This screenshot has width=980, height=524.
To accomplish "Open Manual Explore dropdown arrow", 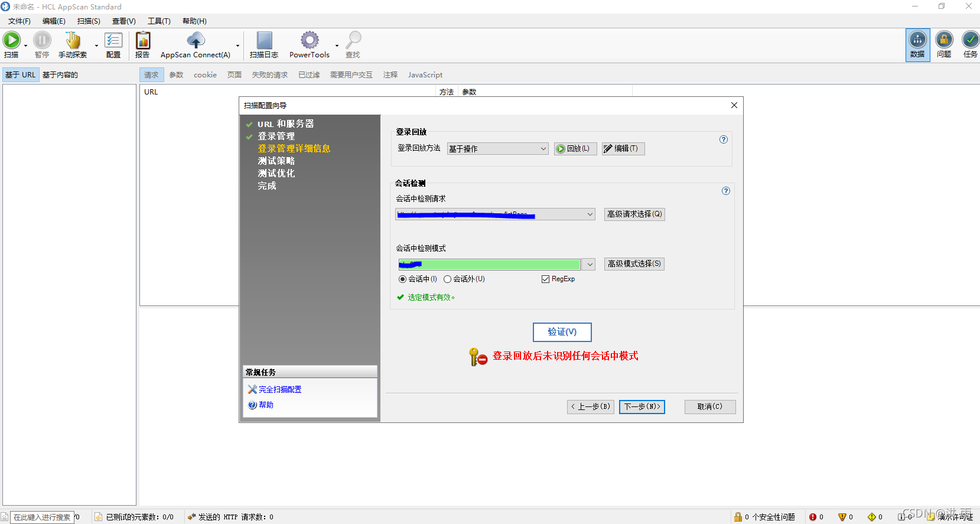I will tap(96, 45).
